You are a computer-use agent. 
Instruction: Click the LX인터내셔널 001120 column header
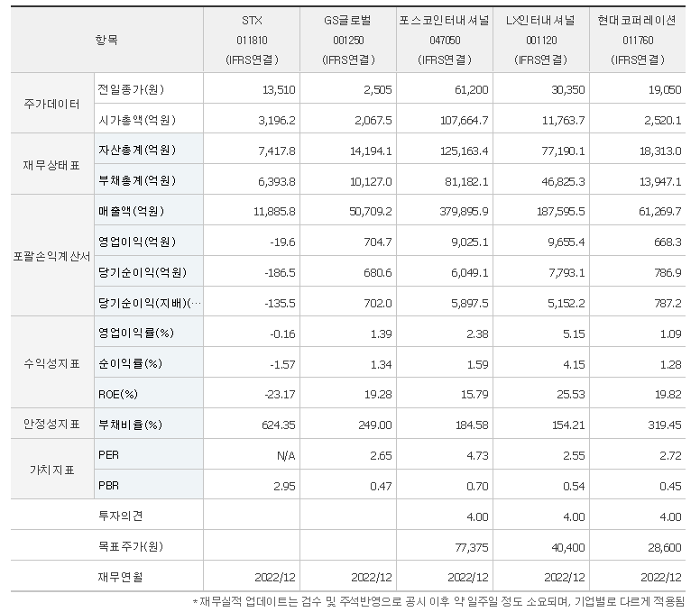pos(541,40)
